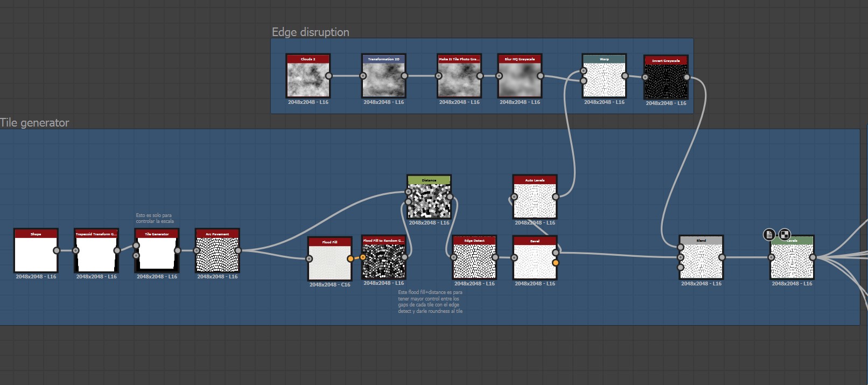Click the Blend node top input connector

tap(681, 248)
